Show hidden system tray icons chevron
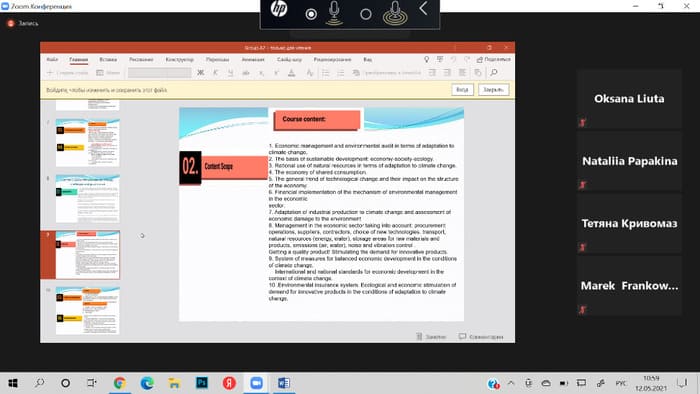The width and height of the screenshot is (700, 394). pos(511,383)
